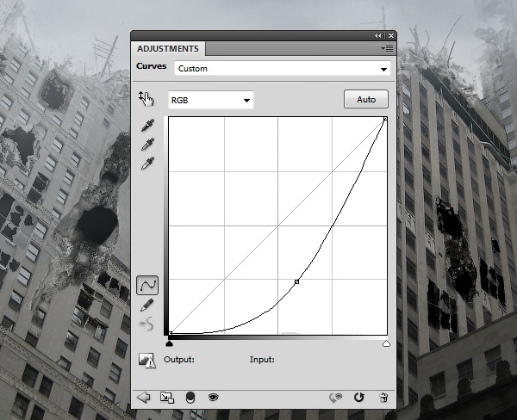Click the histogram warning recalculate icon
The height and width of the screenshot is (420, 517).
tap(146, 360)
